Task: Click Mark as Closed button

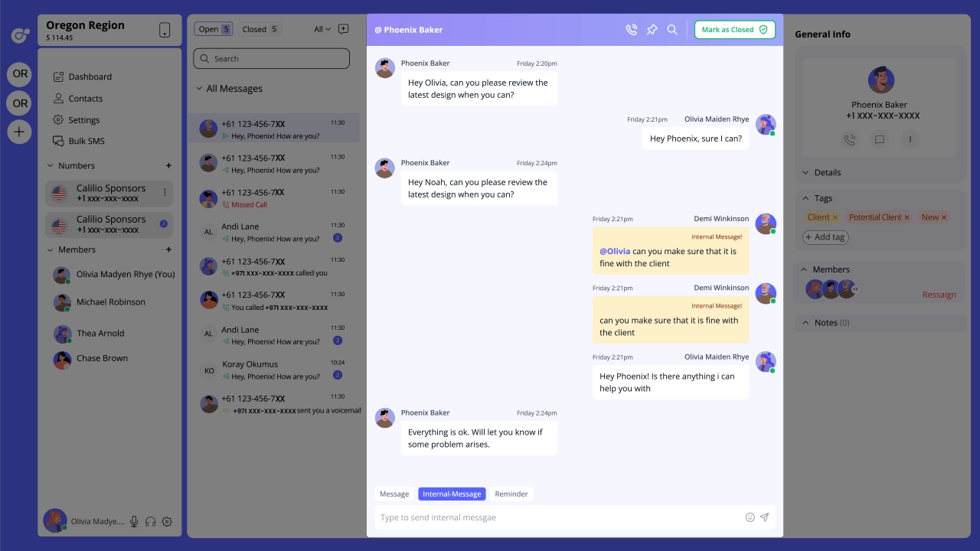Action: coord(734,30)
